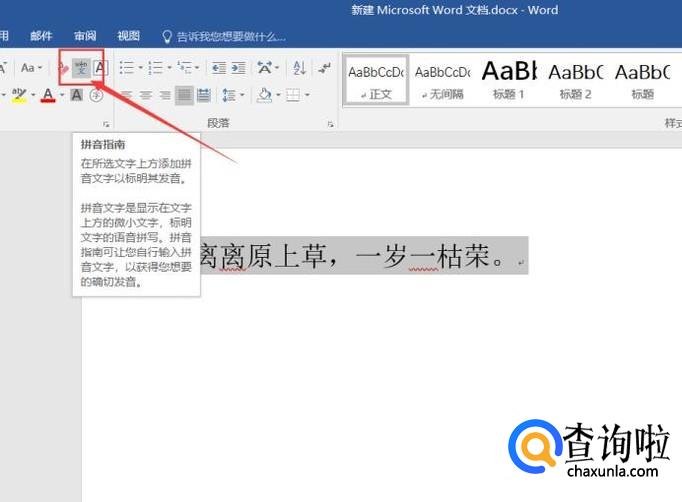
Task: Click the text 一岁一枯荣
Action: point(423,256)
